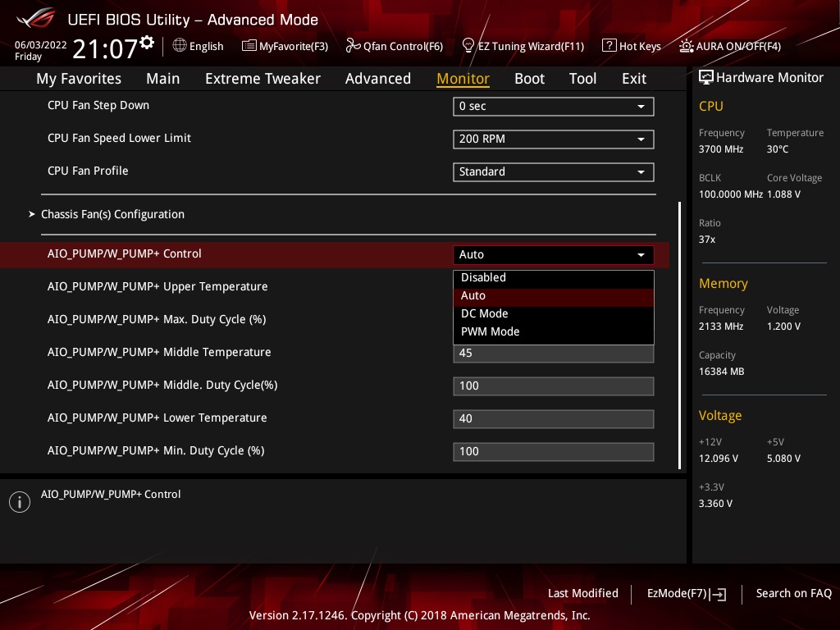The width and height of the screenshot is (840, 630).
Task: Click memory voltage 1.200 V
Action: (783, 326)
